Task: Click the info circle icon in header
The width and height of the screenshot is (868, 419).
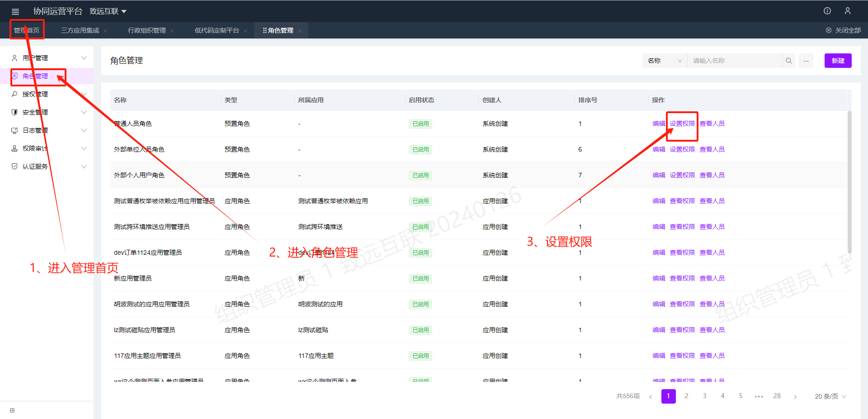Action: 827,11
